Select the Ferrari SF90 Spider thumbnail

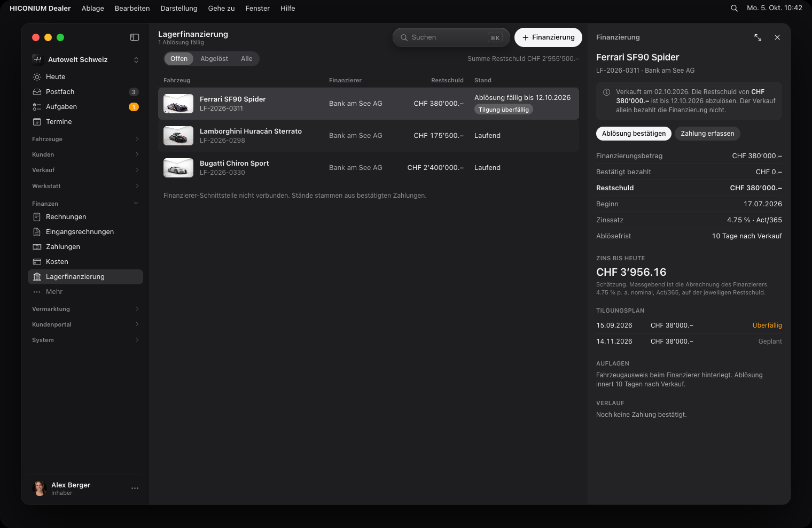click(x=178, y=104)
